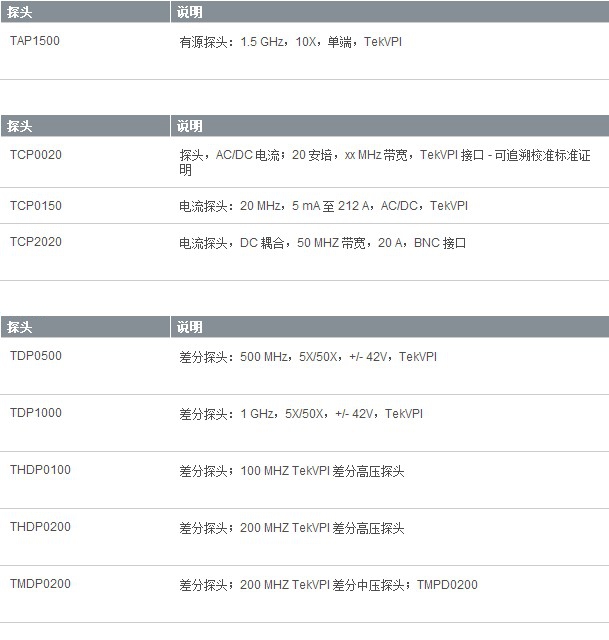Click the DC 耦合 50 MHZ BNC description
Screen dimensions: 609x640
point(322,243)
